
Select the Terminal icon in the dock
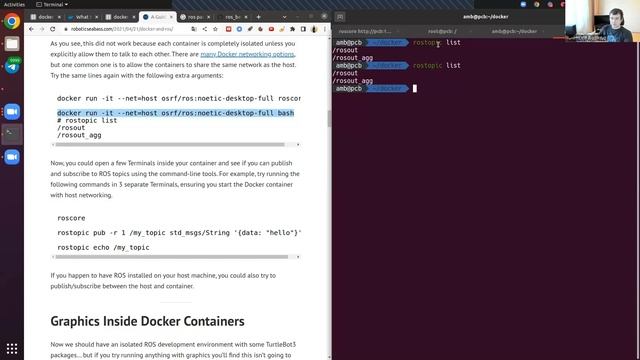click(12, 134)
